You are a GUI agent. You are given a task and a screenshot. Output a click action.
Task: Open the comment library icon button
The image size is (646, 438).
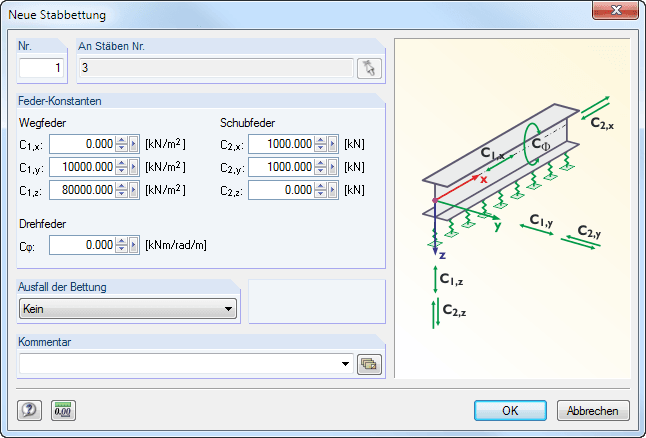tap(370, 364)
